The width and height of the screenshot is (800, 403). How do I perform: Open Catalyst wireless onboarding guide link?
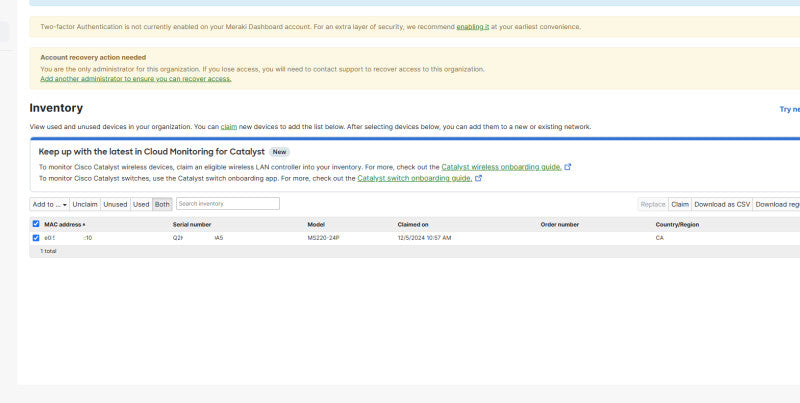click(502, 167)
